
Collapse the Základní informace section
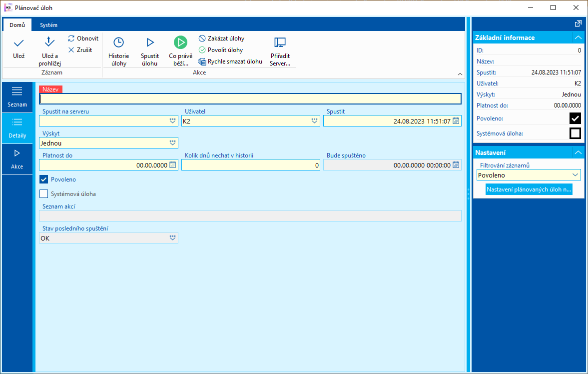click(578, 37)
